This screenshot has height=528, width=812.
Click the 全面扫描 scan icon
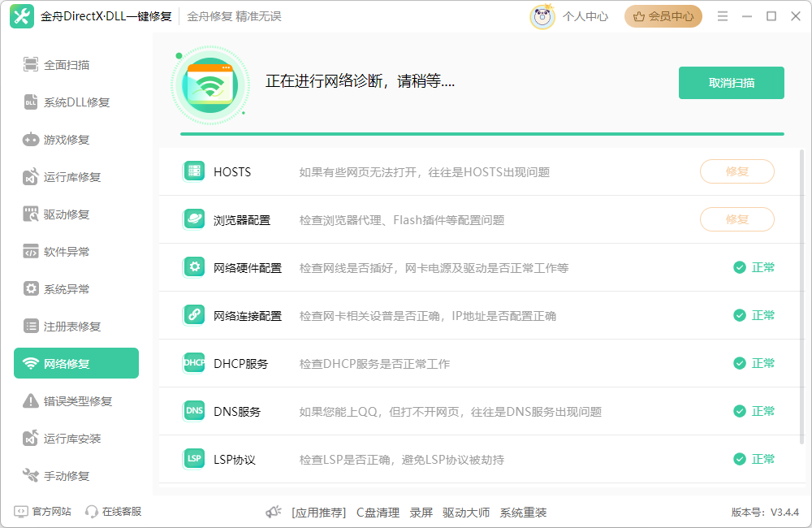(x=31, y=64)
